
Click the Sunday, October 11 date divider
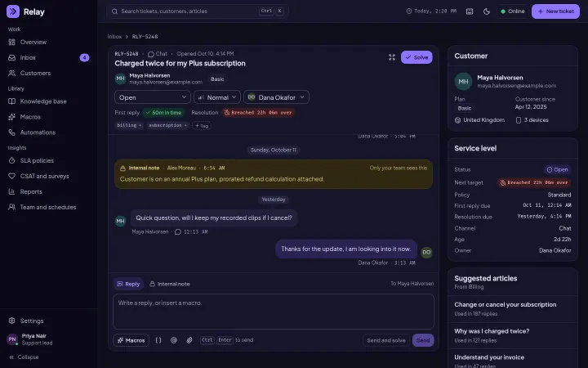point(274,150)
